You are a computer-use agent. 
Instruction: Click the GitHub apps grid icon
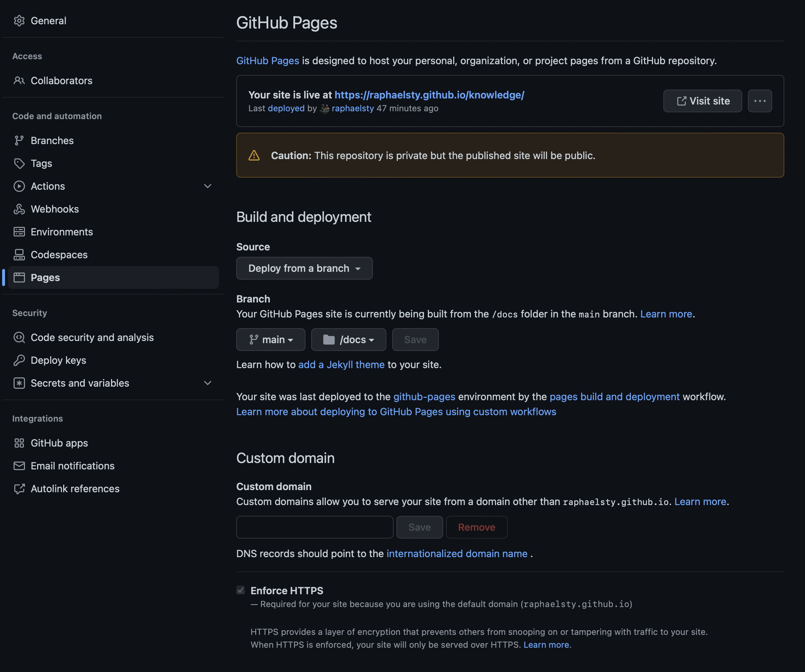point(19,443)
